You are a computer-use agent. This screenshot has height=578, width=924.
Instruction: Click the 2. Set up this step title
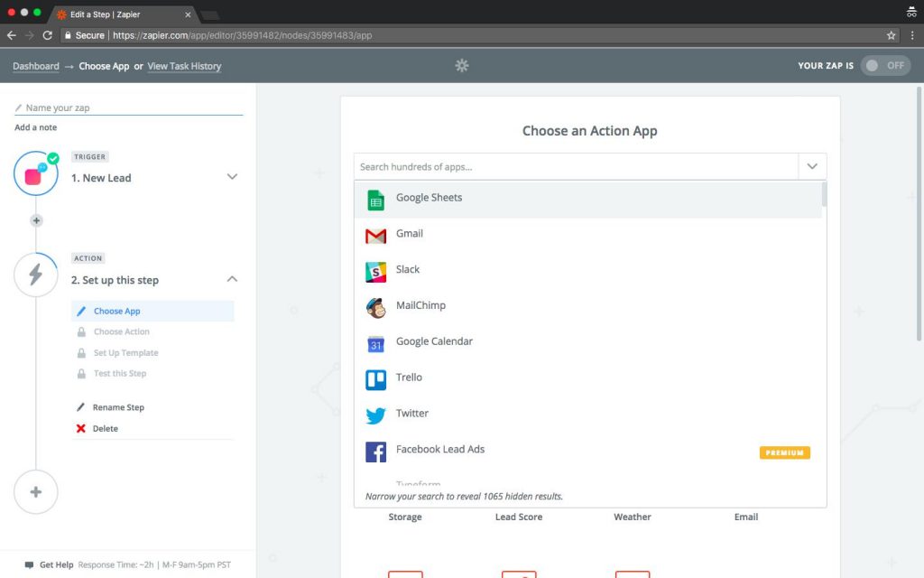coord(115,280)
